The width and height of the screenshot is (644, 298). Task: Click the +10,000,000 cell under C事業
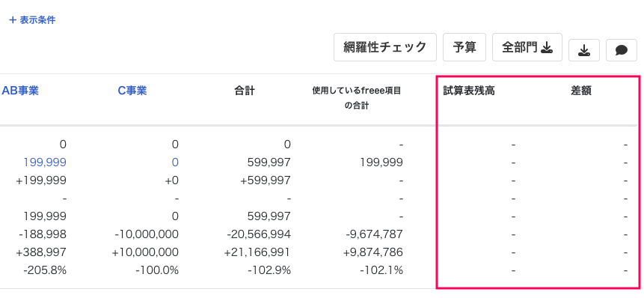pos(145,252)
